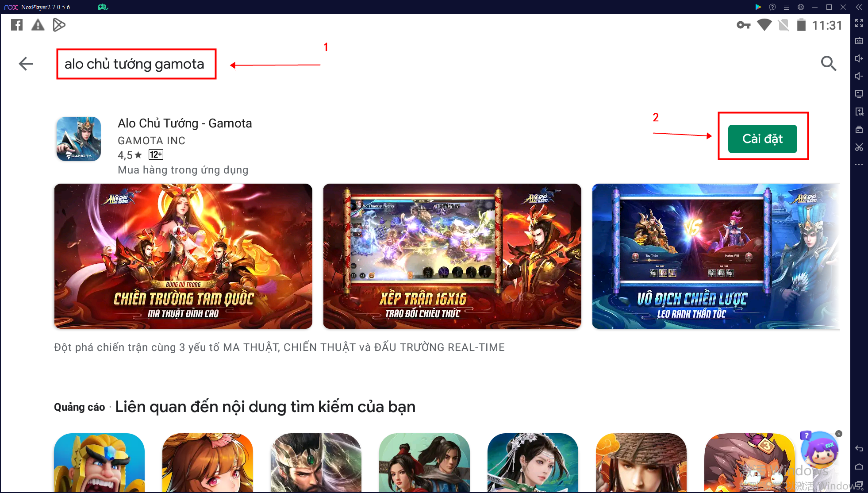Open the NoxPlayer help icon
868x493 pixels.
pos(772,7)
